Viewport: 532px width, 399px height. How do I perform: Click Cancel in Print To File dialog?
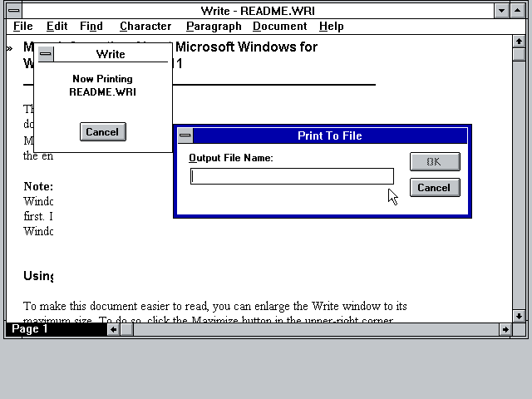pos(435,187)
